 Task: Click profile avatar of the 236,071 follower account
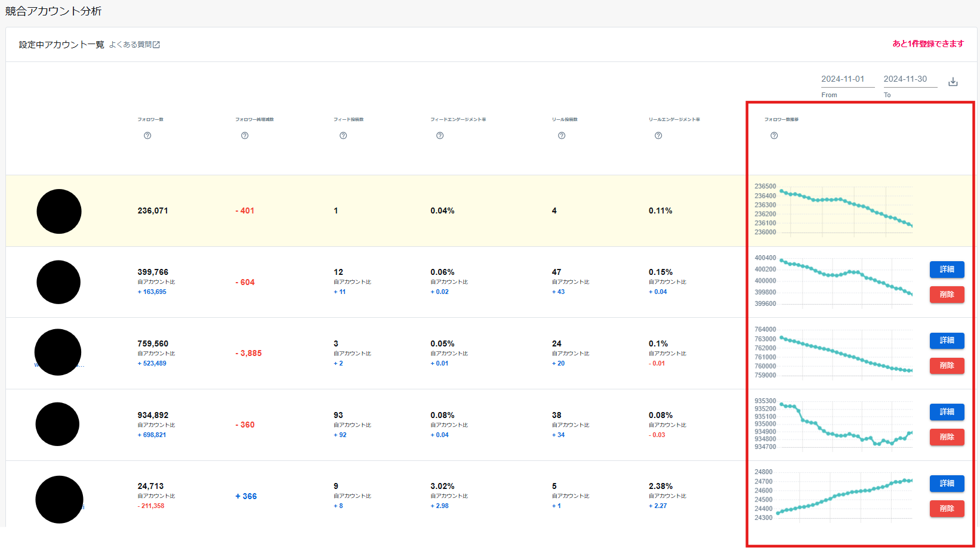coord(59,211)
